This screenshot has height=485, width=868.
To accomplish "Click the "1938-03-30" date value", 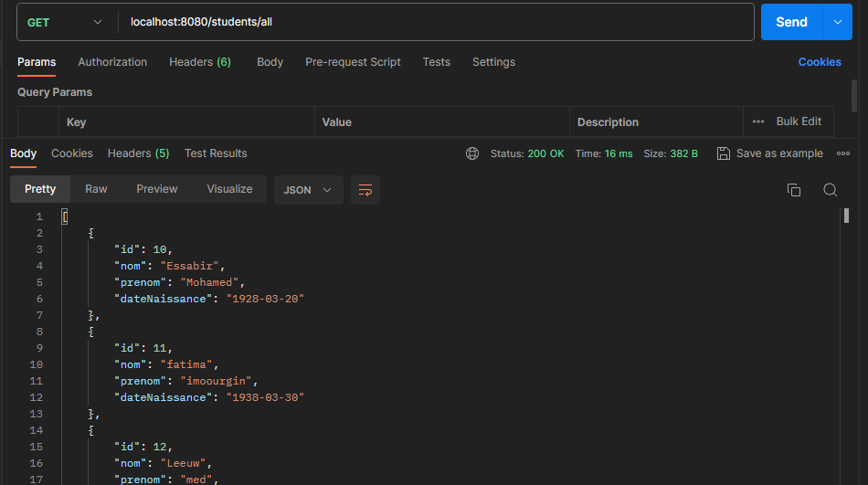I will point(265,397).
